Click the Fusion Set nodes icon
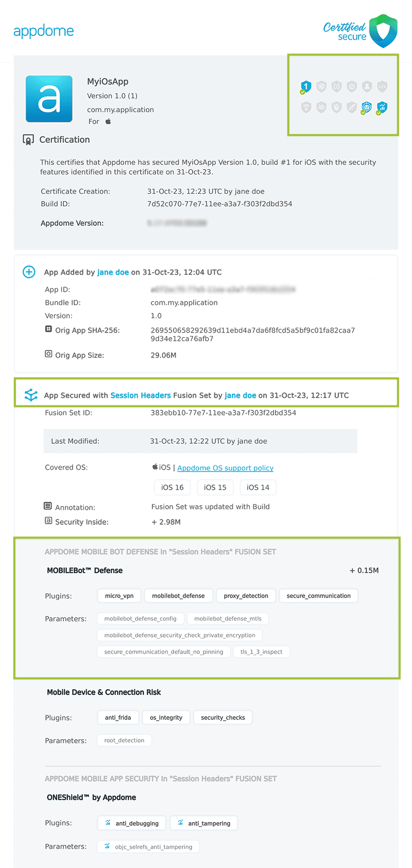 [x=31, y=395]
